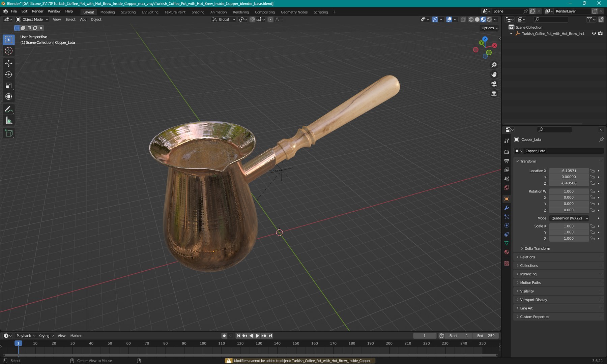Screen dimensions: 607x364
Task: Open the timeline Playback menu
Action: coord(26,336)
